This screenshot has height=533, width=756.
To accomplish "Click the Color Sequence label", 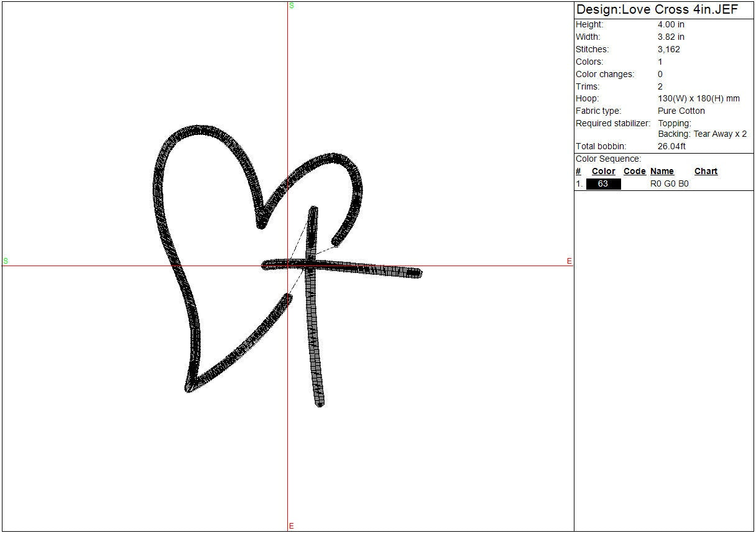I will coord(608,159).
